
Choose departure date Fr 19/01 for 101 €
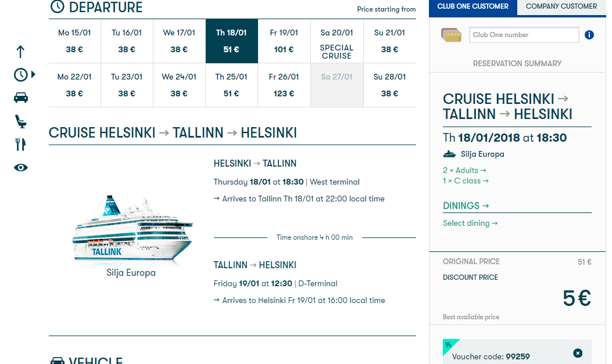284,41
